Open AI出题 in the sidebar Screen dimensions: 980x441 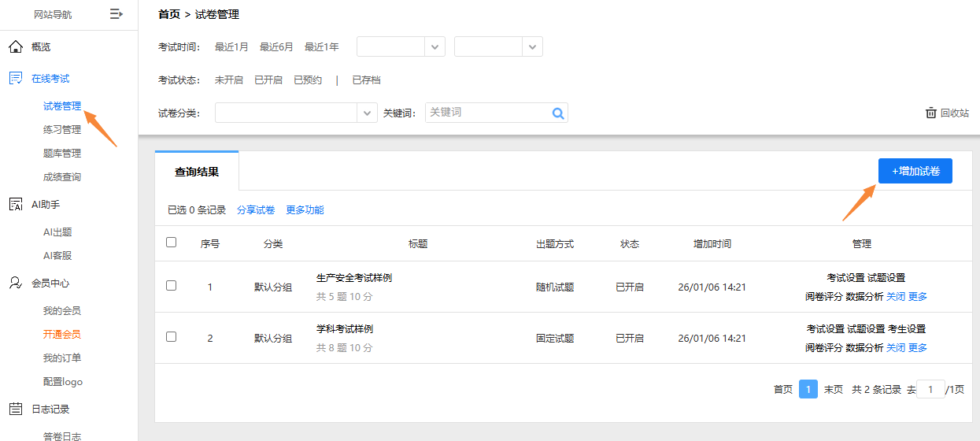(x=57, y=232)
